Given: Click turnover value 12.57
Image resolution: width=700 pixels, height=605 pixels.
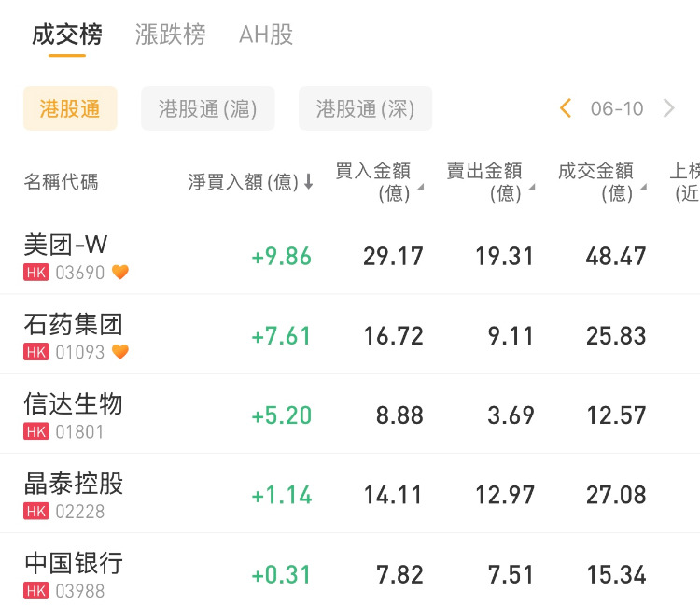Looking at the screenshot, I should [616, 415].
